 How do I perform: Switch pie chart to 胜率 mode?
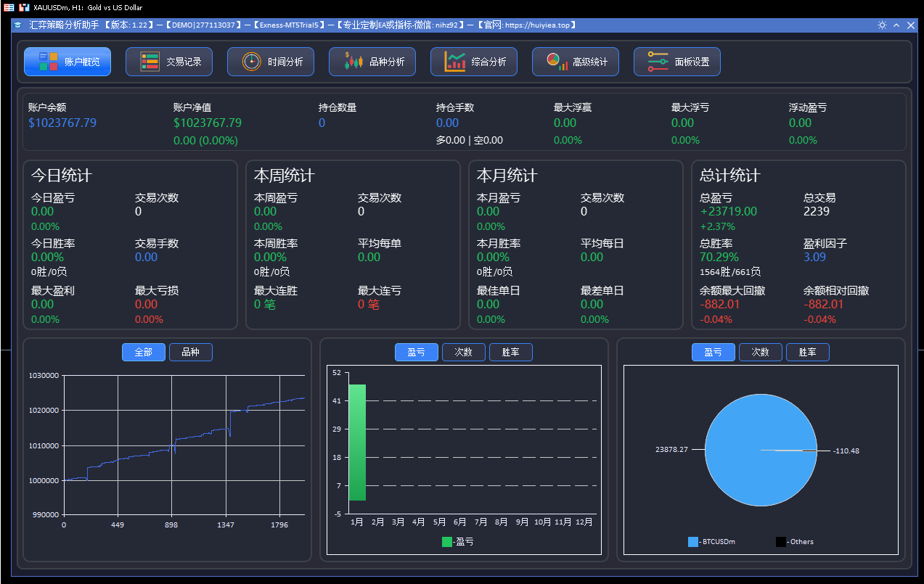click(807, 352)
